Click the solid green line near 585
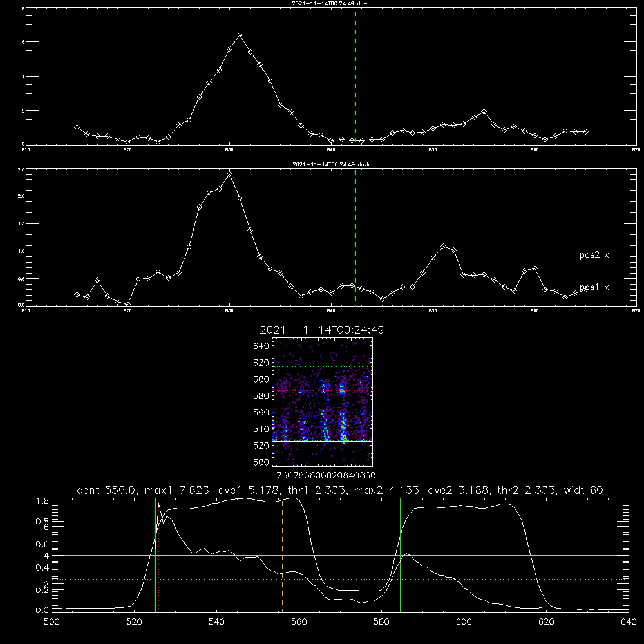Viewport: 644px width, 644px height. point(400,554)
